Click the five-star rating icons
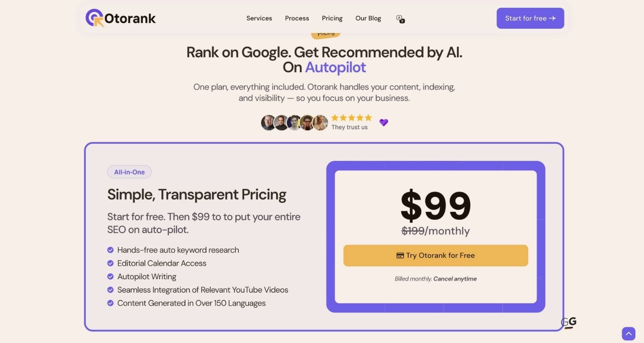Image resolution: width=644 pixels, height=343 pixels. point(352,117)
